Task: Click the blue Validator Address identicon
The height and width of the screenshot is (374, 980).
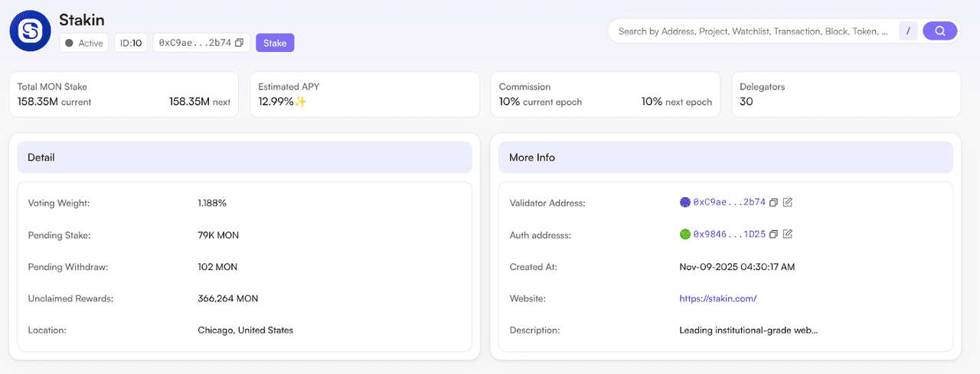Action: pyautogui.click(x=685, y=203)
